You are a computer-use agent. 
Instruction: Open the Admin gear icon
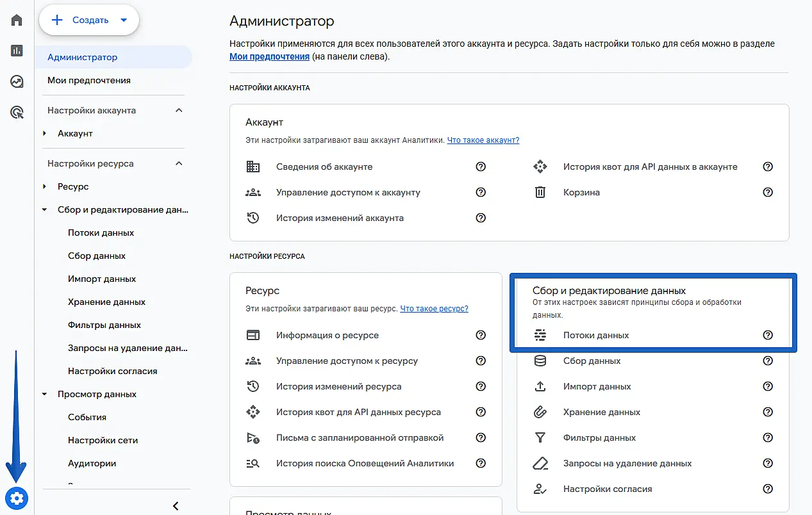[x=17, y=498]
